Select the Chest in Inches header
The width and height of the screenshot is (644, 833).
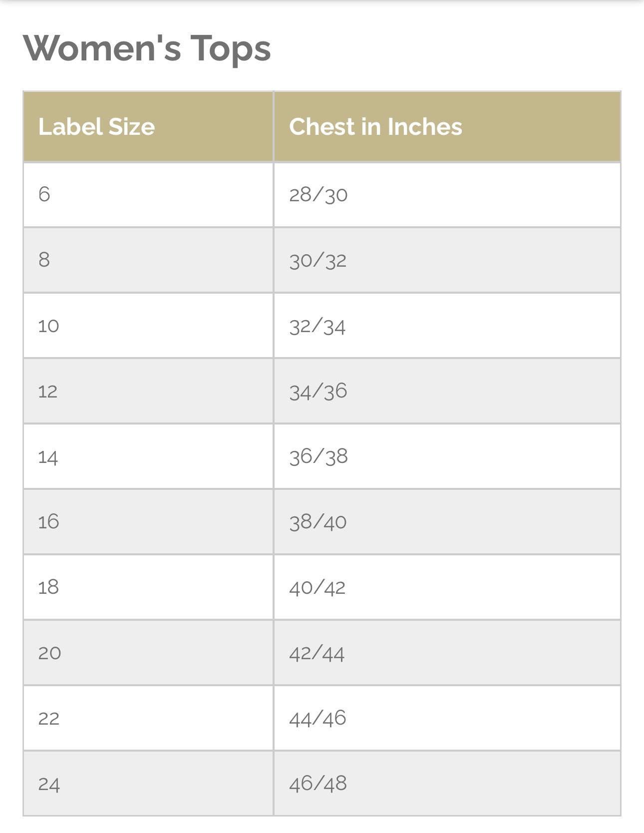pos(375,127)
